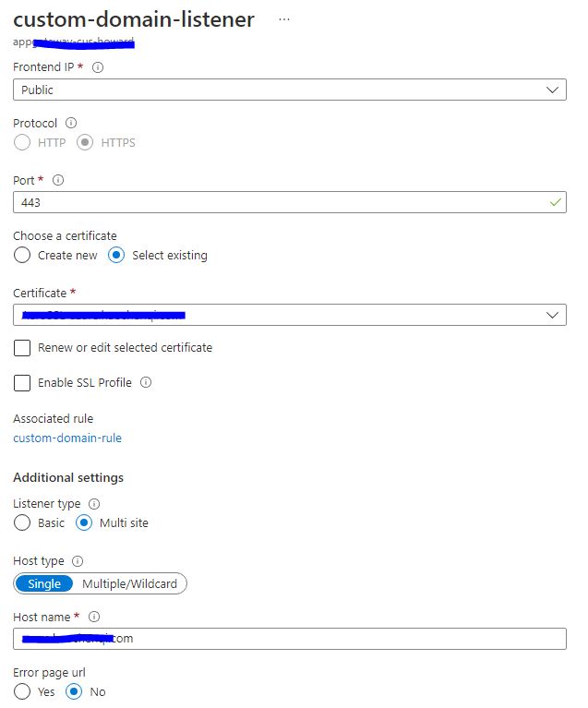Click the info icon beside Host type
Viewport: 588px width, 708px height.
coord(78,560)
